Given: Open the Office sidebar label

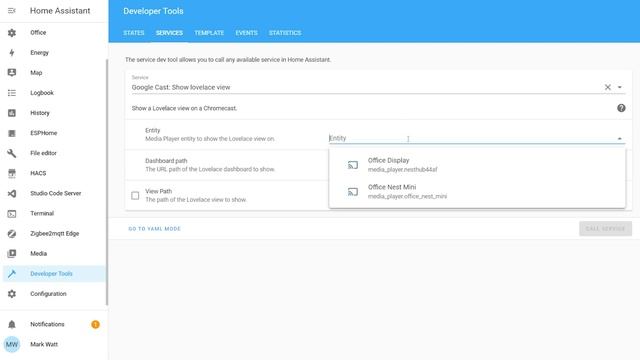Looking at the screenshot, I should pos(38,33).
